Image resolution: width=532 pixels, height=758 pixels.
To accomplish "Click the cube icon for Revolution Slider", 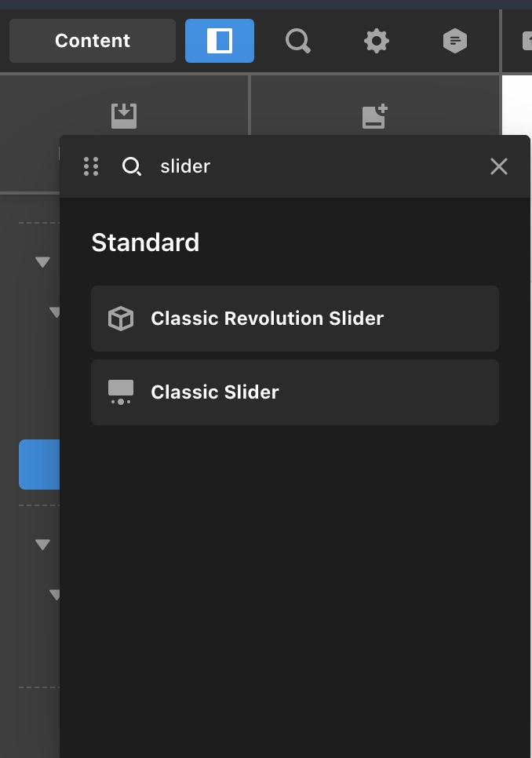I will point(121,319).
